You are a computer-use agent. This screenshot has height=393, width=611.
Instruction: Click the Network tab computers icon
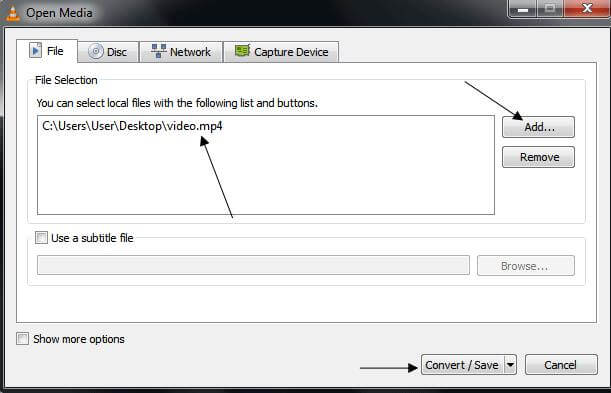pos(158,51)
